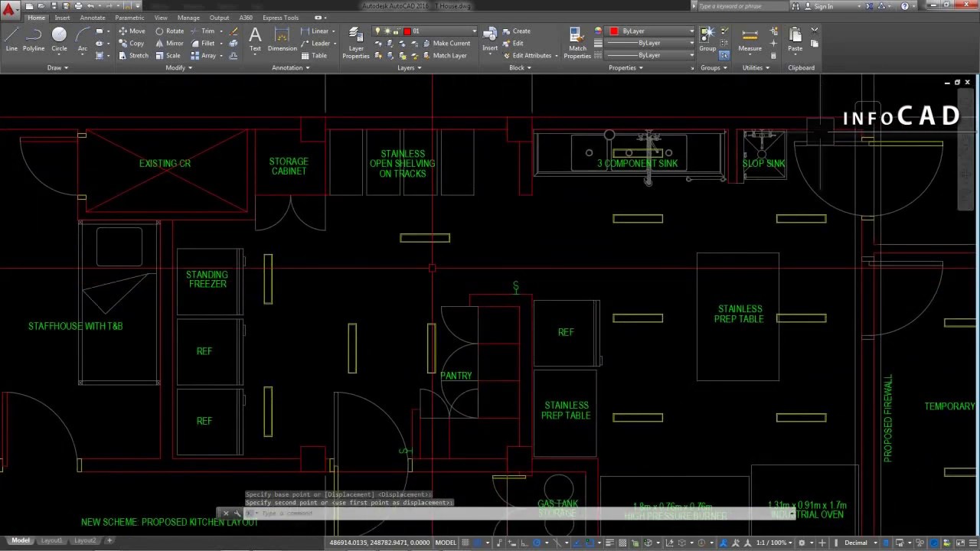Click Sign In link
Viewport: 980px width, 551px height.
[818, 6]
